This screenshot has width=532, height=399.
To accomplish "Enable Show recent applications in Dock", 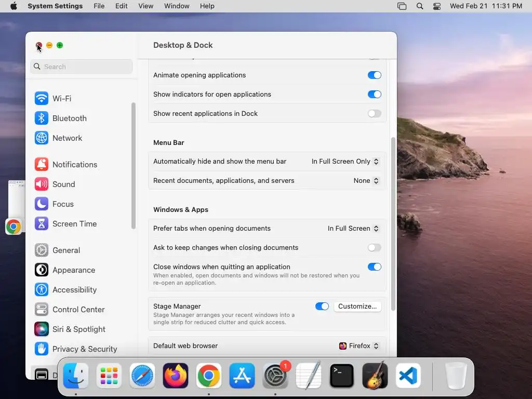I will coord(374,113).
